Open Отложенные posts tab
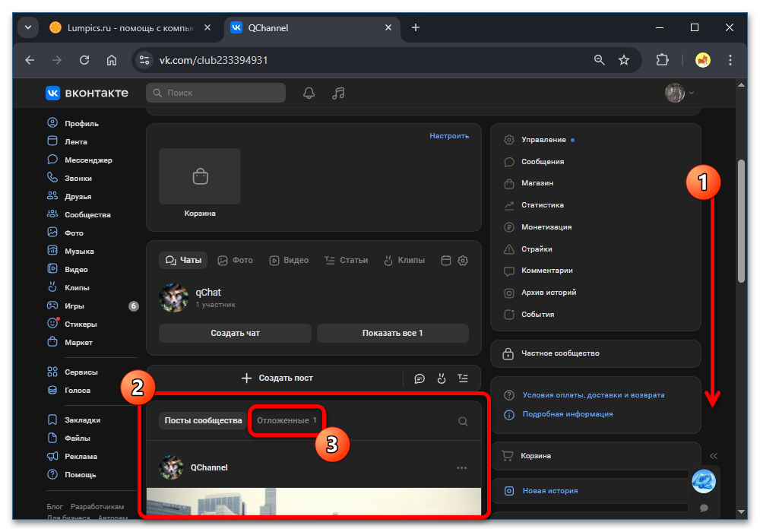Screen dimensions: 760x532 [287, 420]
